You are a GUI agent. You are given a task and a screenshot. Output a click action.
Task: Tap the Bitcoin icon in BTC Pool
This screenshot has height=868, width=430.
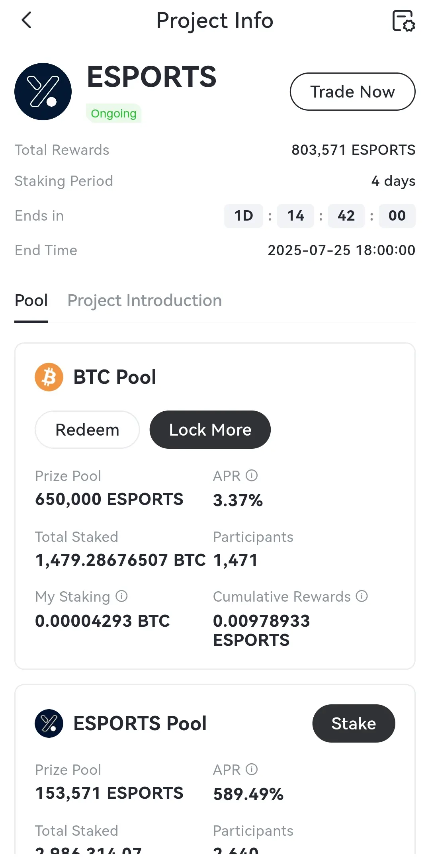[x=49, y=377]
